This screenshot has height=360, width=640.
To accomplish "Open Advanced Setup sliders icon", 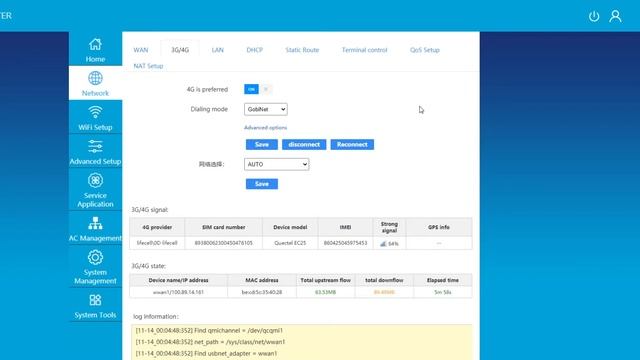I will point(95,146).
